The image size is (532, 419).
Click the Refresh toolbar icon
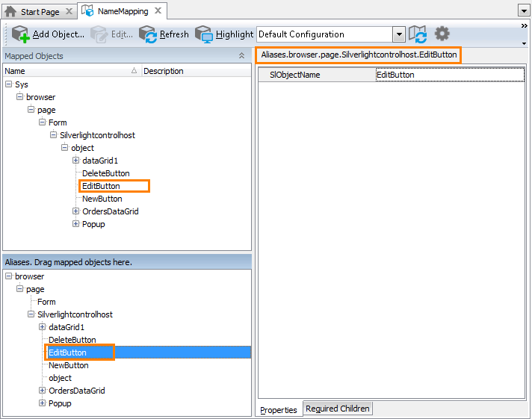(x=149, y=34)
